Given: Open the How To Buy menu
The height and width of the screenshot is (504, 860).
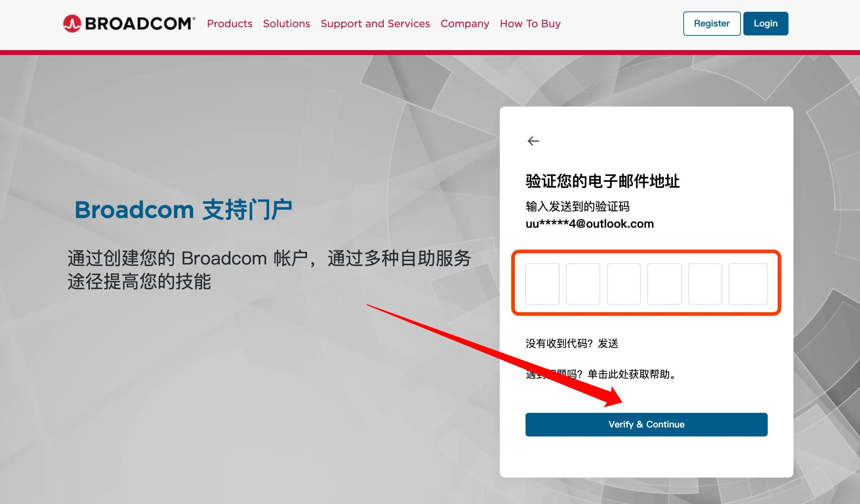Looking at the screenshot, I should pos(530,24).
